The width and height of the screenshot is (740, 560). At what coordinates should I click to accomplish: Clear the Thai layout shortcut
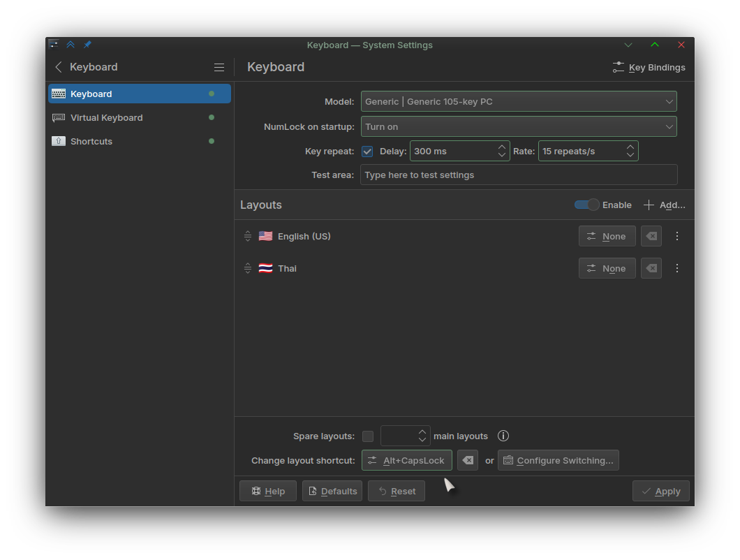[651, 268]
